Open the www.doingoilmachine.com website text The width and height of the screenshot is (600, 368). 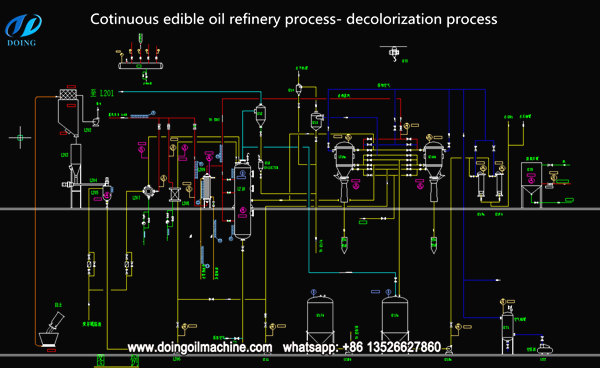coord(200,347)
